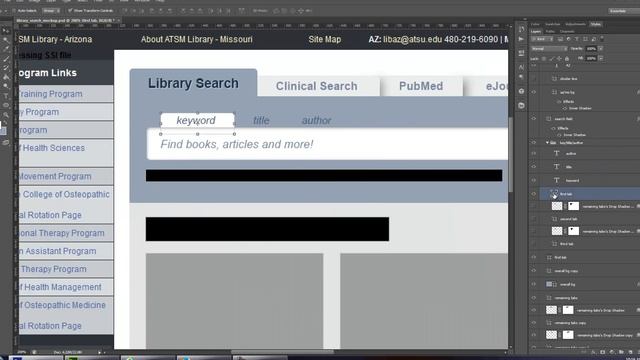640x360 pixels.
Task: Switch to the Swatches tab
Action: click(x=553, y=24)
